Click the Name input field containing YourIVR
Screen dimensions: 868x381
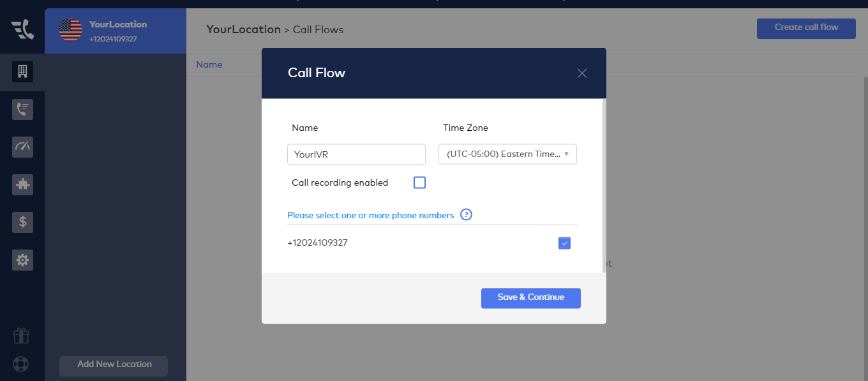coord(356,154)
